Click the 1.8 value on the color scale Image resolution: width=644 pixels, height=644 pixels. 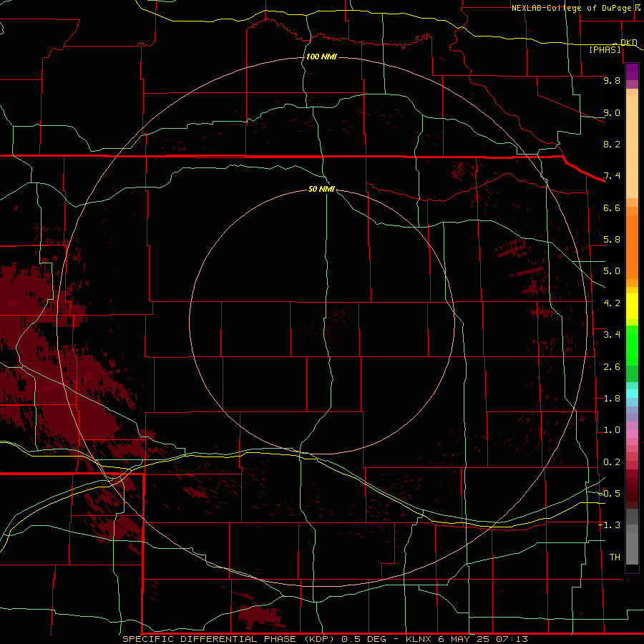612,399
